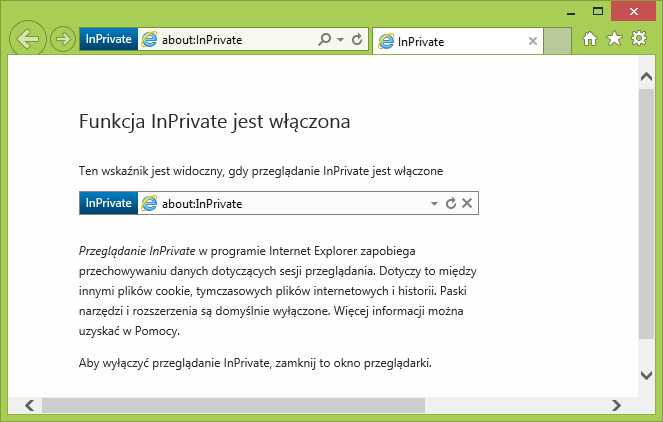Viewport: 663px width, 422px height.
Task: Click the IE logo in the illustrated address bar
Action: click(149, 203)
